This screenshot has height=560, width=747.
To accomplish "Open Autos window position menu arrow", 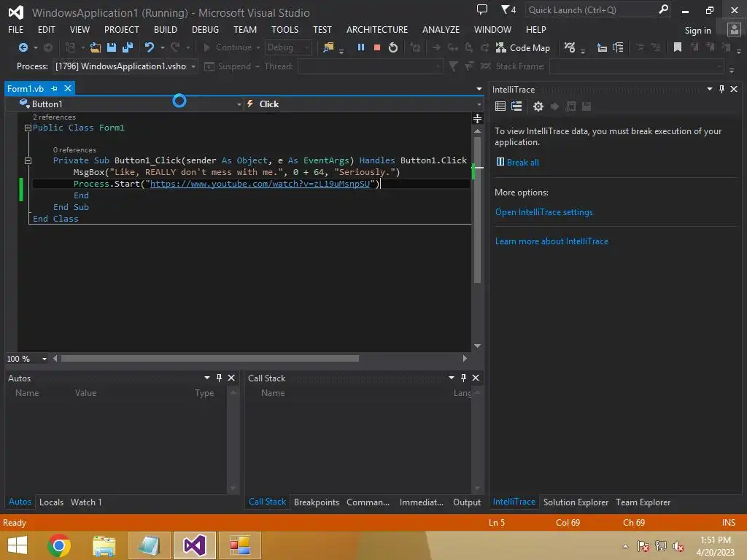I will [206, 378].
